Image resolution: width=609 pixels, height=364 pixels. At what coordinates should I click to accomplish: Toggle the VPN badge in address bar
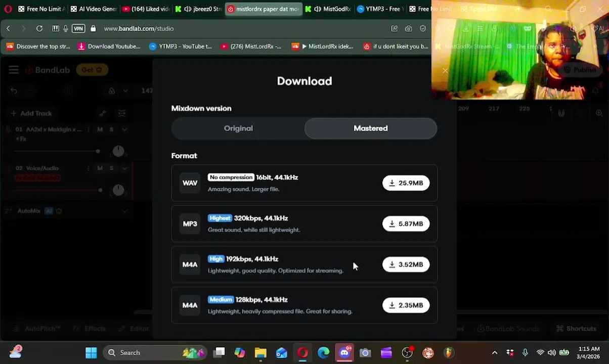[78, 29]
